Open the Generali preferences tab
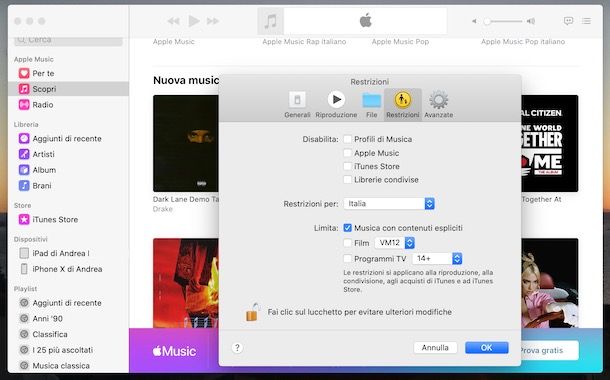Screen dimensions: 610x380 (297, 105)
